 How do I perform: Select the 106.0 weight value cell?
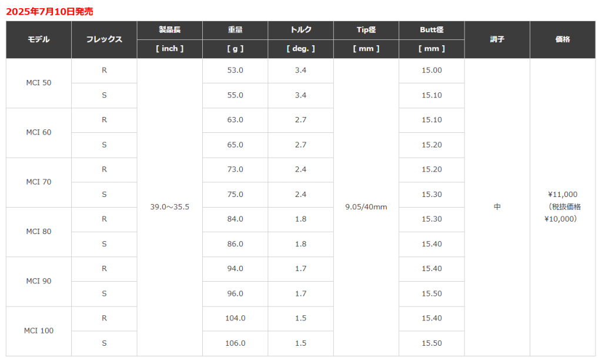coord(235,343)
